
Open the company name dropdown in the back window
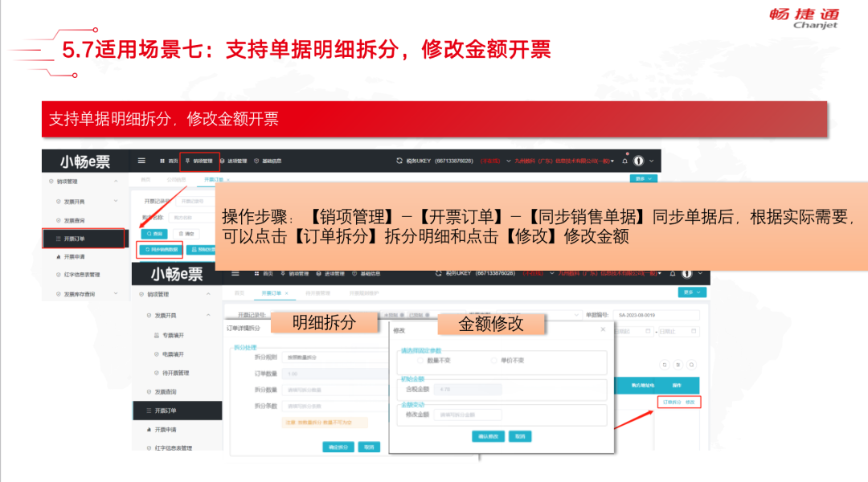click(563, 161)
